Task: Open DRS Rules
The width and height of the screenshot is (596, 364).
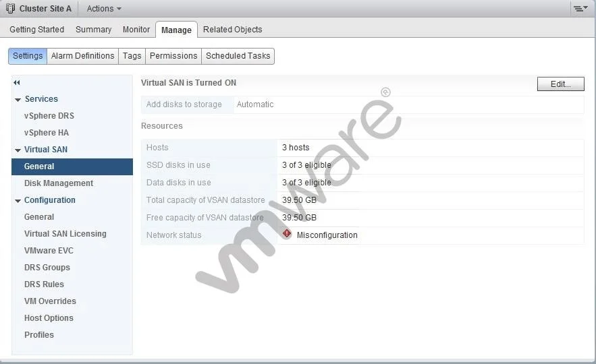Action: click(44, 284)
